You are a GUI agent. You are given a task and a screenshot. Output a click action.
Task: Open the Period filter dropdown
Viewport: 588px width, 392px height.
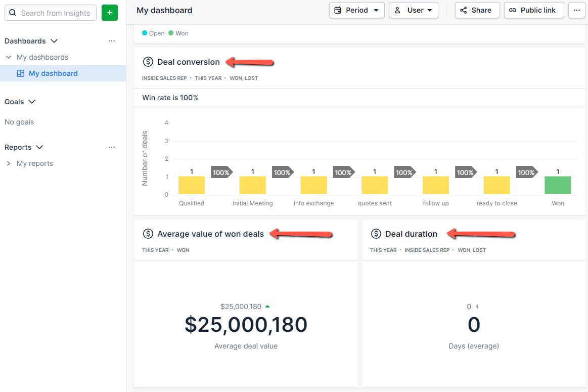[x=357, y=10]
